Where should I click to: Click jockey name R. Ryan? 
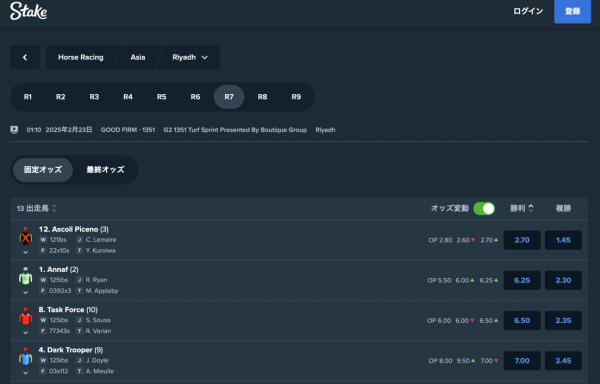(x=96, y=280)
